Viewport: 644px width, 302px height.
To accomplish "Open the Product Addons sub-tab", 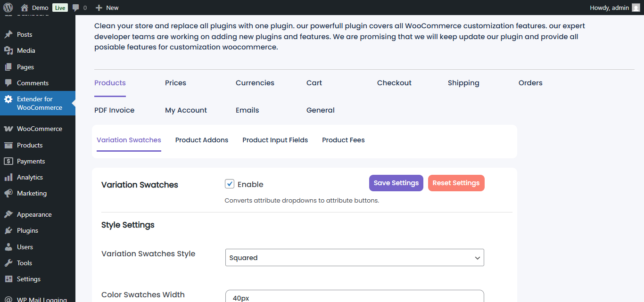I will [202, 140].
